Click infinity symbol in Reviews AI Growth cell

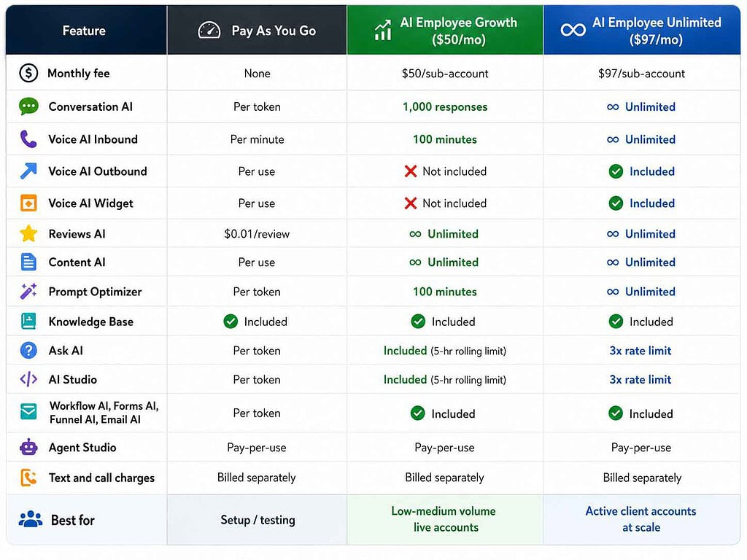(x=415, y=234)
